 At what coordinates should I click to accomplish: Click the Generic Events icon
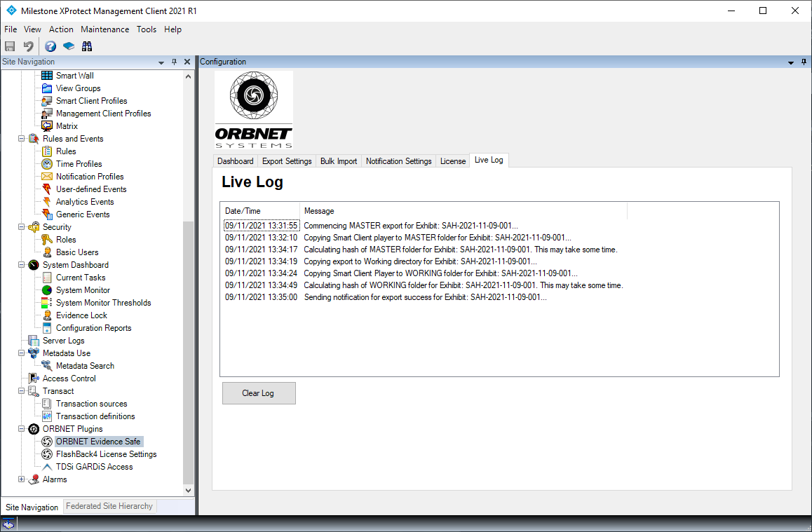[x=47, y=214]
